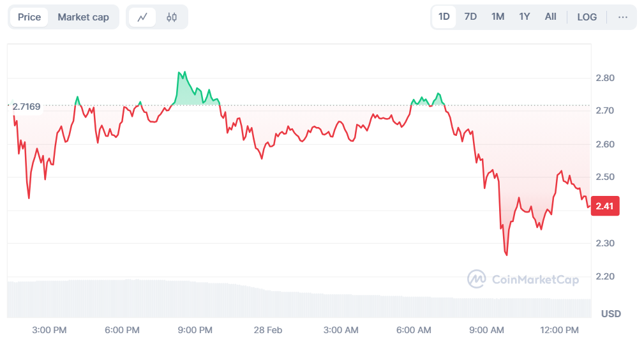
Task: Click the CoinMarketCap watermark logo
Action: pyautogui.click(x=523, y=279)
